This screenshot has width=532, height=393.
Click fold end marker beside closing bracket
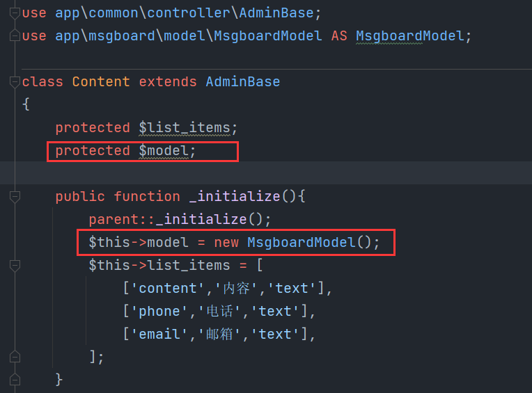tap(15, 357)
